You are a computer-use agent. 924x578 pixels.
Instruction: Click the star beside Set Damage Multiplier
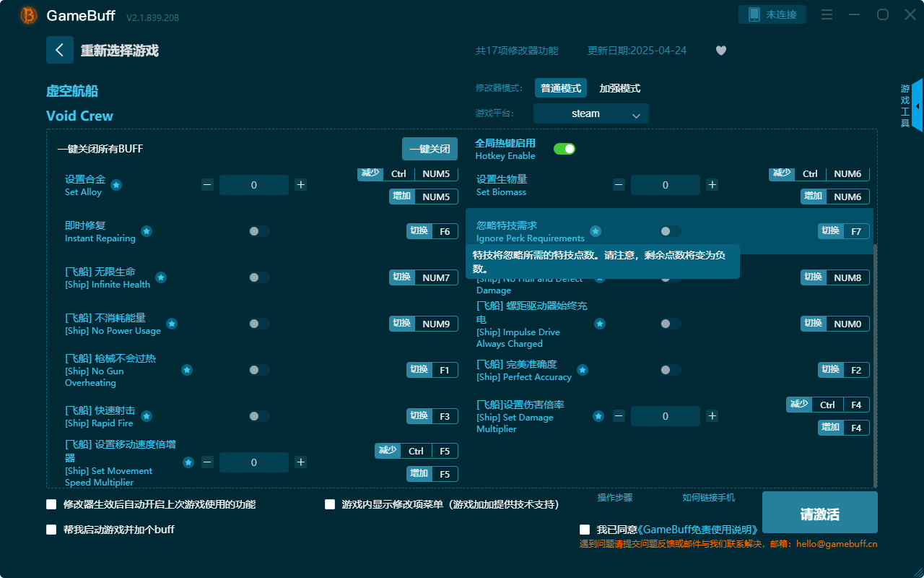598,416
